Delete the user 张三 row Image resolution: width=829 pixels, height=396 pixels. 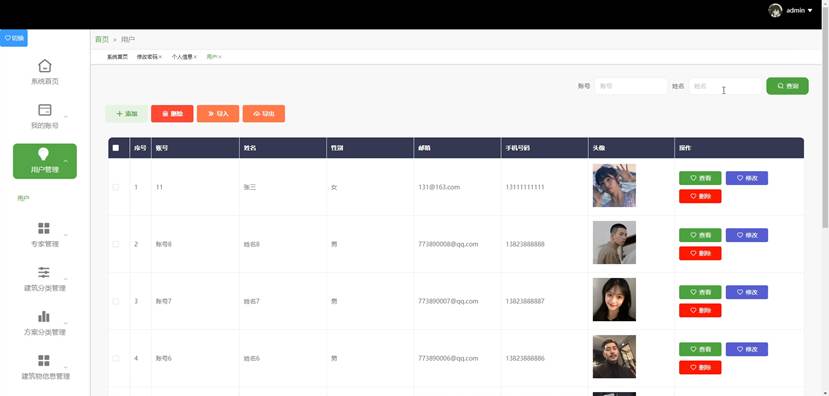coord(700,196)
